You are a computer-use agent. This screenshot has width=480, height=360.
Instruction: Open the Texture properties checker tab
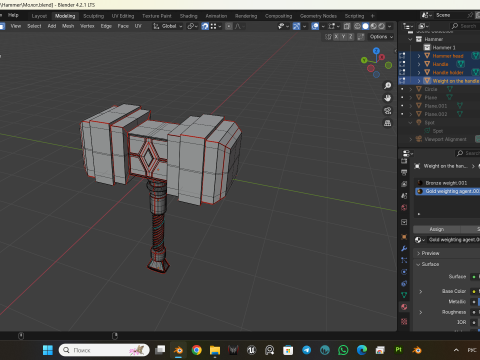click(404, 322)
